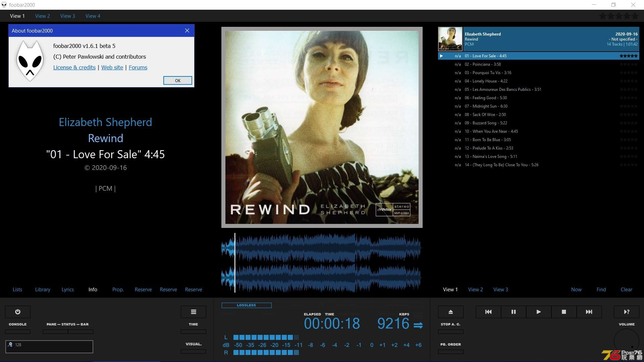Open the Library tab
This screenshot has width=644, height=362.
(43, 289)
